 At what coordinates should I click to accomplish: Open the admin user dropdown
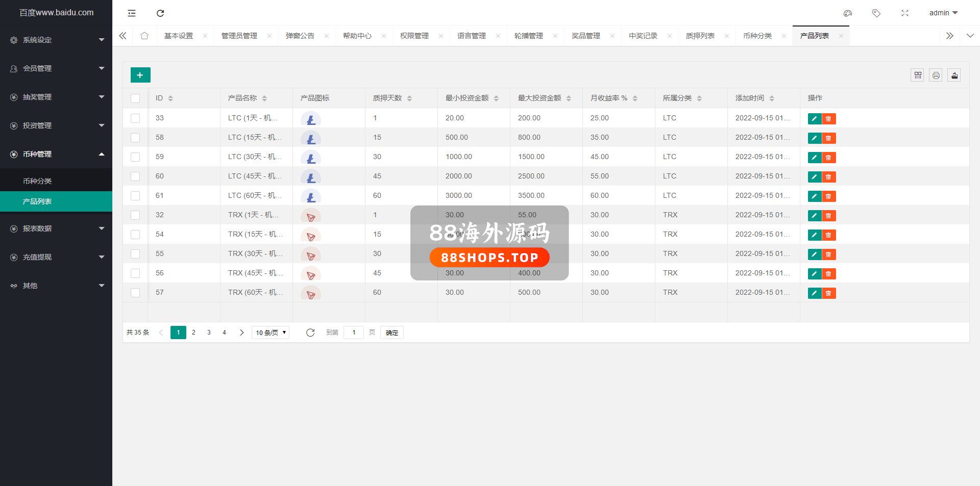pos(943,13)
